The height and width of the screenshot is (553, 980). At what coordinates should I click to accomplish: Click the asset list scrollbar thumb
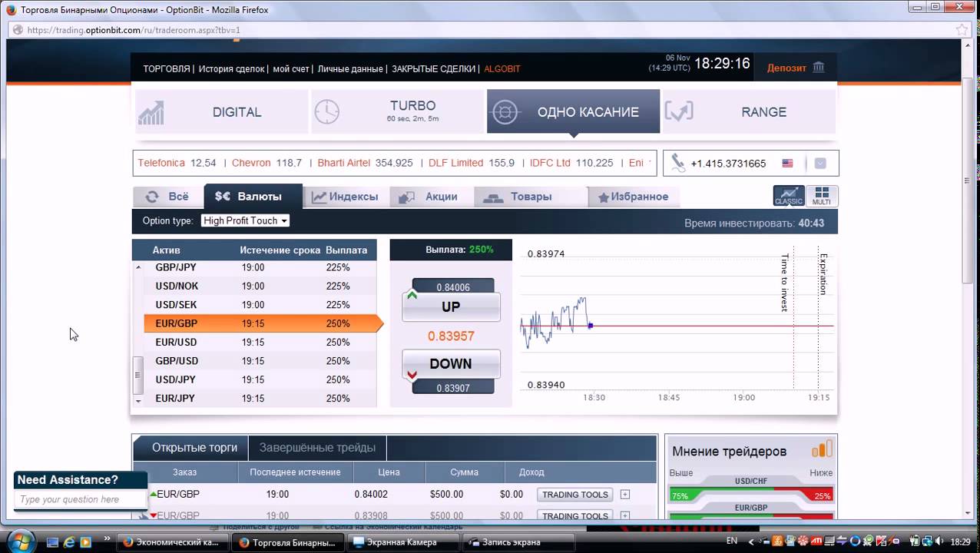pyautogui.click(x=138, y=375)
